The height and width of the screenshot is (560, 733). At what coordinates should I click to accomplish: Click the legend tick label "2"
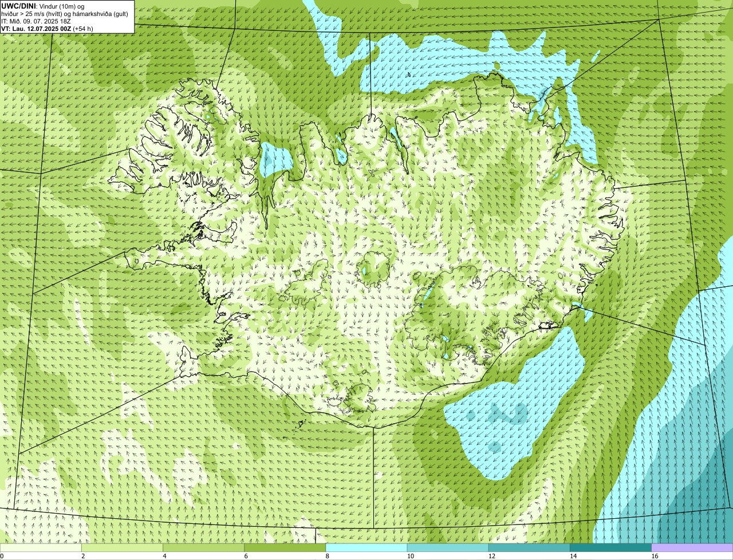[x=83, y=557]
